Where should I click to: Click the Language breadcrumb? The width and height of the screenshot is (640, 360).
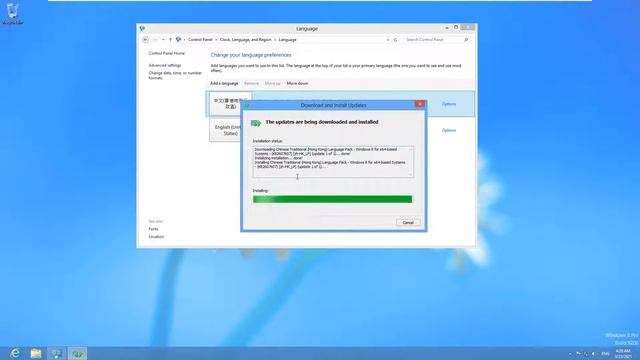pyautogui.click(x=287, y=40)
